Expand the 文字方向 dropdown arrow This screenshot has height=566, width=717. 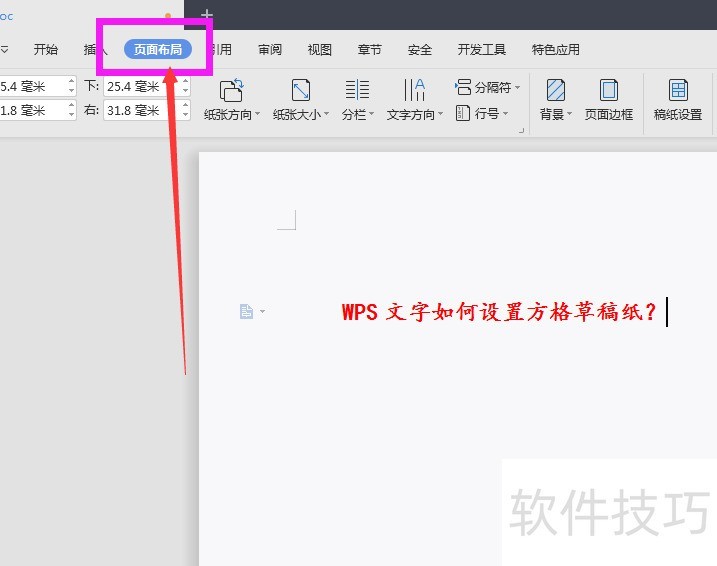(x=440, y=114)
